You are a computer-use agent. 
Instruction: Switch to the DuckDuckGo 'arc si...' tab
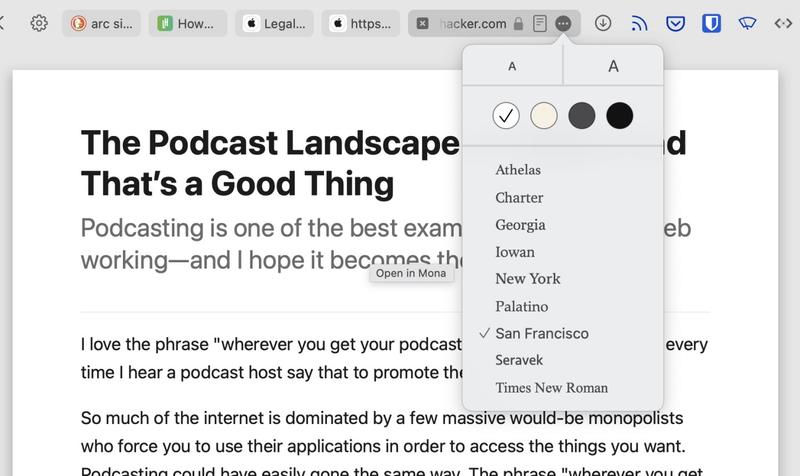tap(102, 23)
